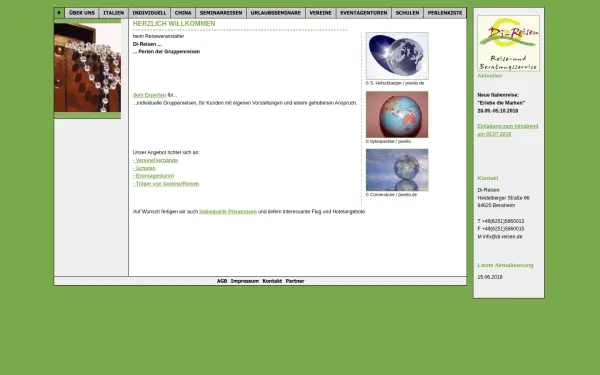Click the '© Cornerstone / pixelio.de' caption

391,195
